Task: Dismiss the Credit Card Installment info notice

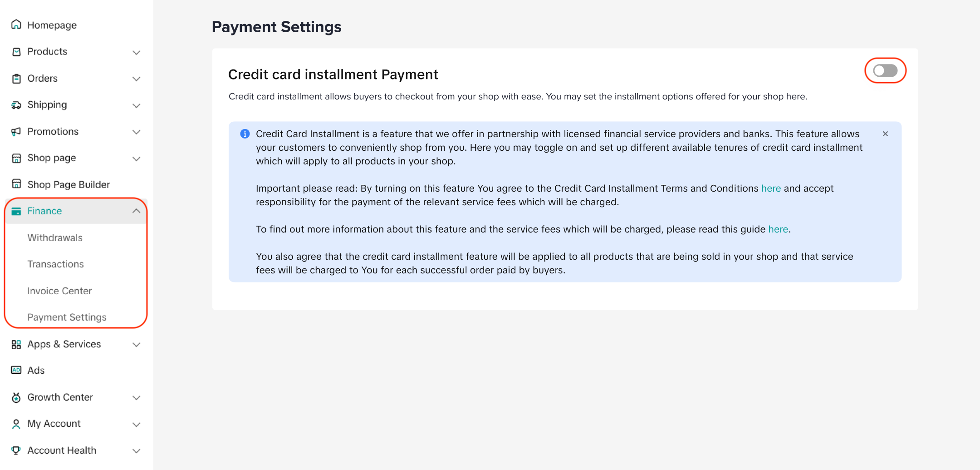Action: [x=885, y=134]
